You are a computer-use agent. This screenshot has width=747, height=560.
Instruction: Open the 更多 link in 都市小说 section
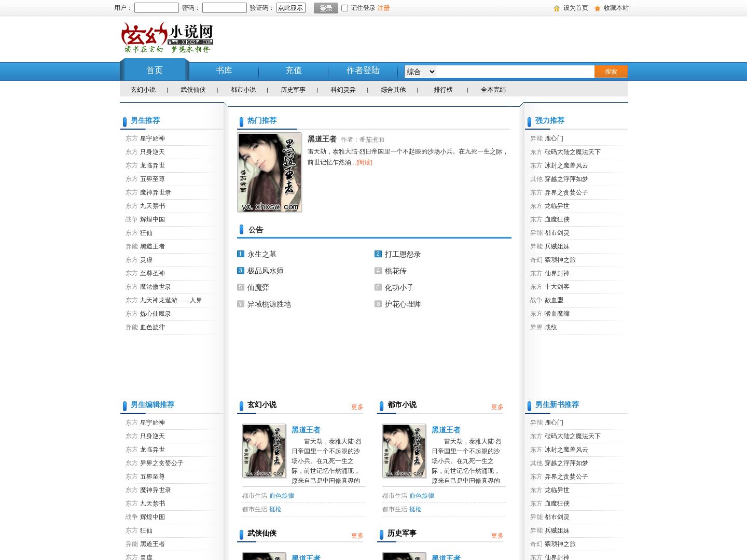pyautogui.click(x=497, y=407)
